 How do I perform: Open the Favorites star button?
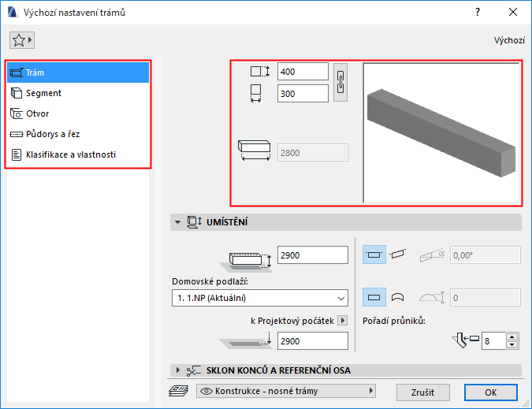(x=22, y=40)
